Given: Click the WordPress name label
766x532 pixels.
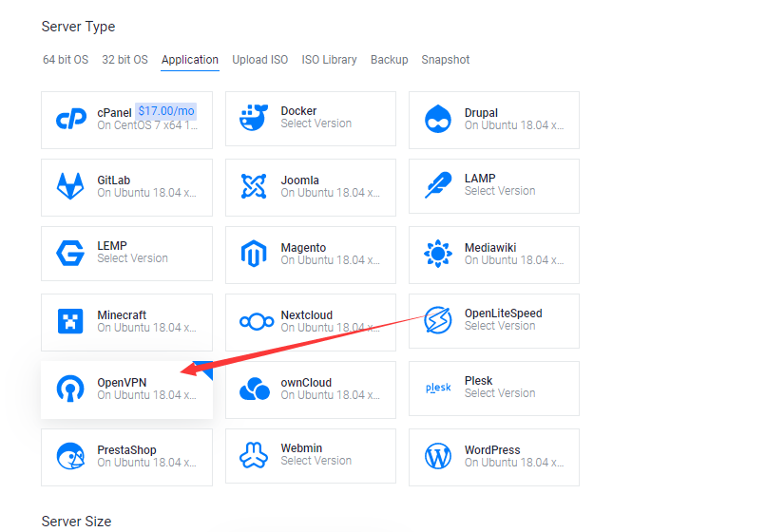Looking at the screenshot, I should (x=492, y=450).
